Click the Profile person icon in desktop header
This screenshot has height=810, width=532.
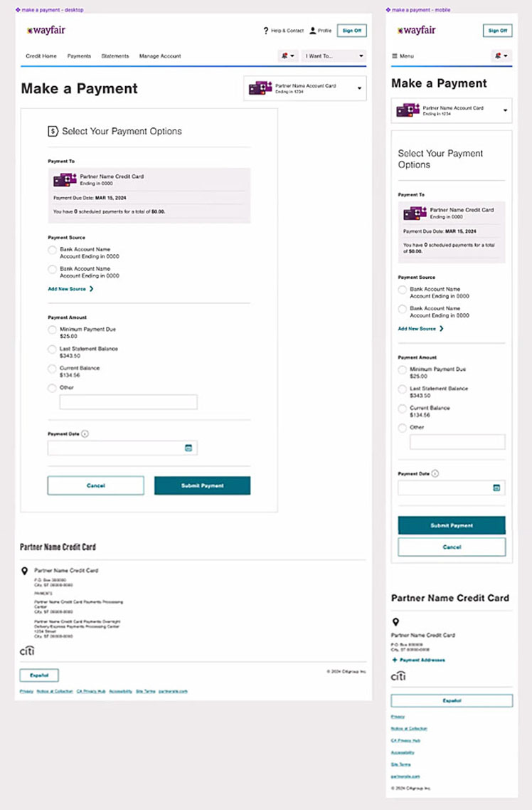[x=313, y=31]
